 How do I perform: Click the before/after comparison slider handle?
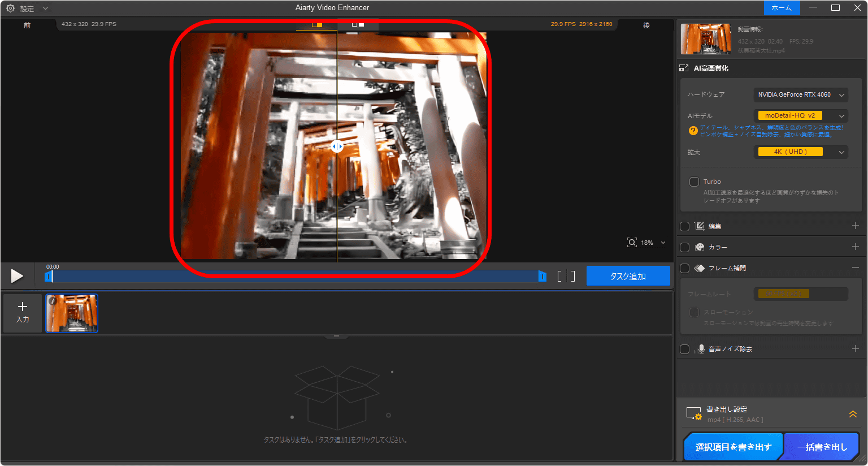click(x=337, y=146)
